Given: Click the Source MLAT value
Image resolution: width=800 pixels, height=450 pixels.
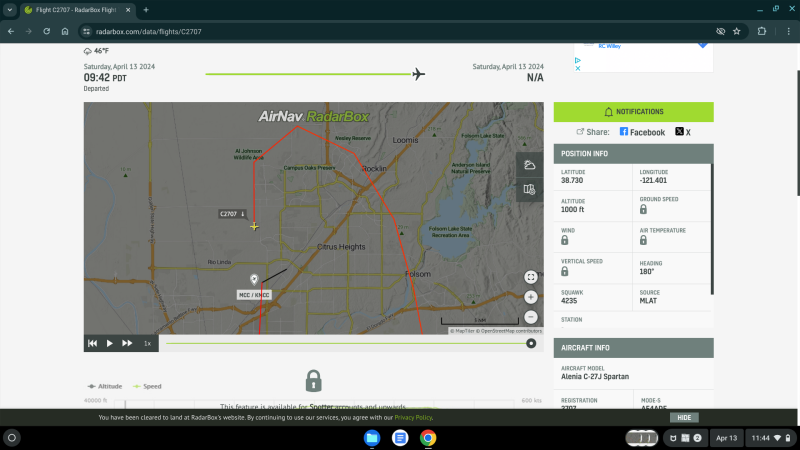Looking at the screenshot, I should [x=648, y=301].
